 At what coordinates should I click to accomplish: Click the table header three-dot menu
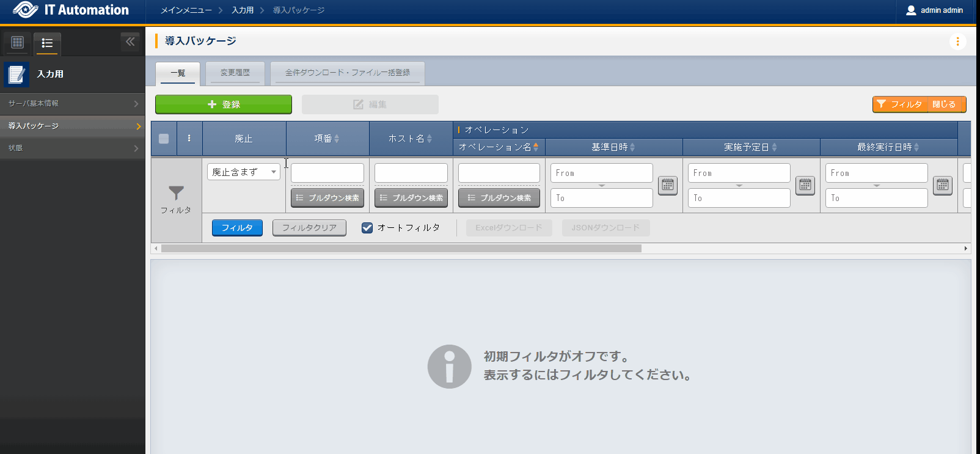pyautogui.click(x=189, y=138)
